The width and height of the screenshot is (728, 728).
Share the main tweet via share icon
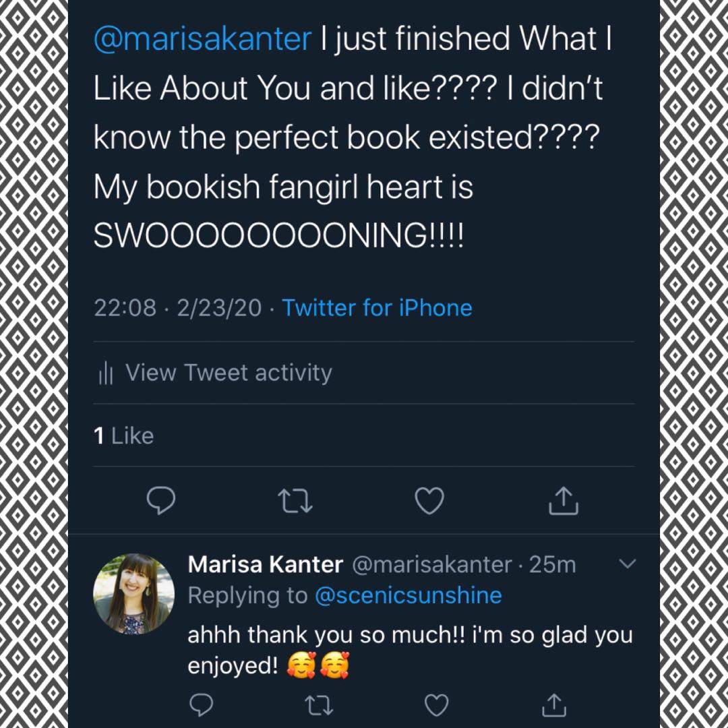coord(564,500)
